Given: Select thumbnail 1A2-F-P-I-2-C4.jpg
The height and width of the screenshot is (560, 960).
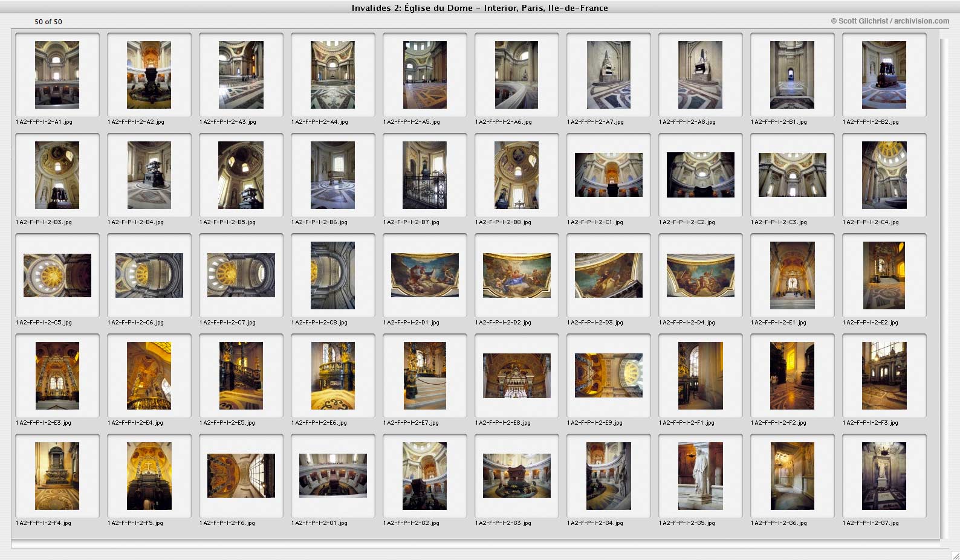Looking at the screenshot, I should 884,175.
